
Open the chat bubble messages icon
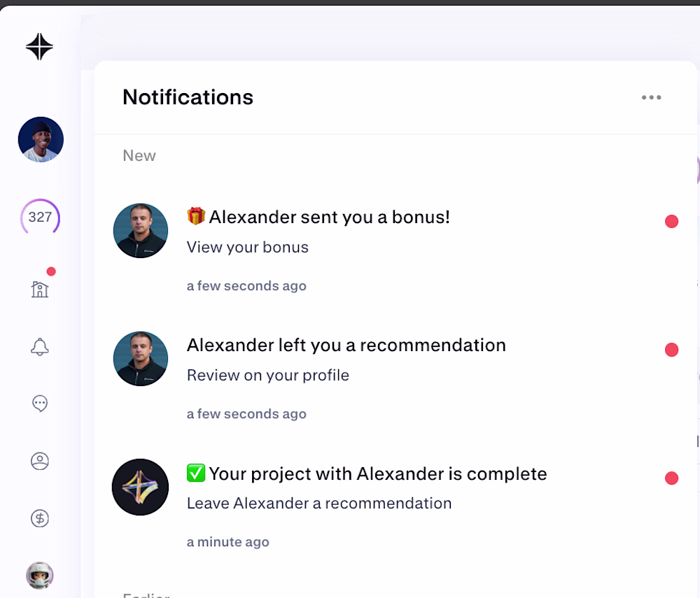[x=40, y=404]
